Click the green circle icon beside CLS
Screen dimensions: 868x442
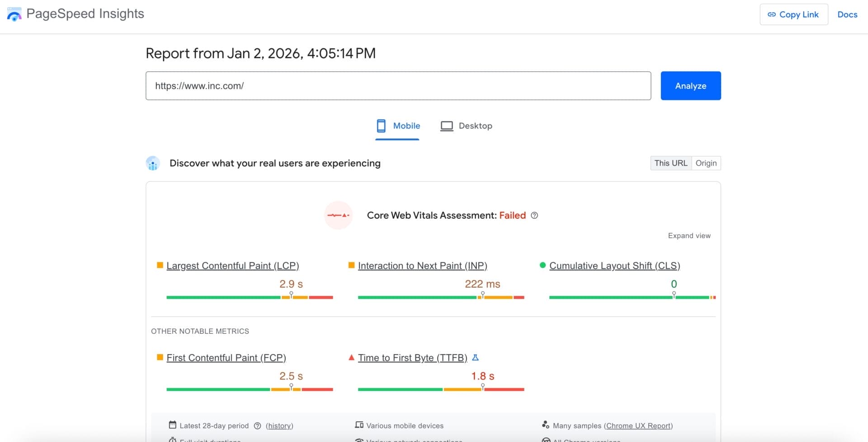pyautogui.click(x=542, y=265)
